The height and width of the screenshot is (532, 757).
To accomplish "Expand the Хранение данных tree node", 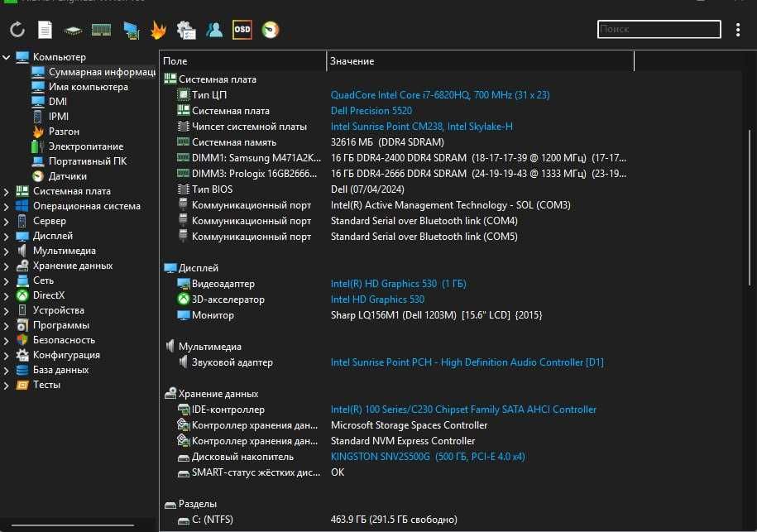I will tap(7, 266).
